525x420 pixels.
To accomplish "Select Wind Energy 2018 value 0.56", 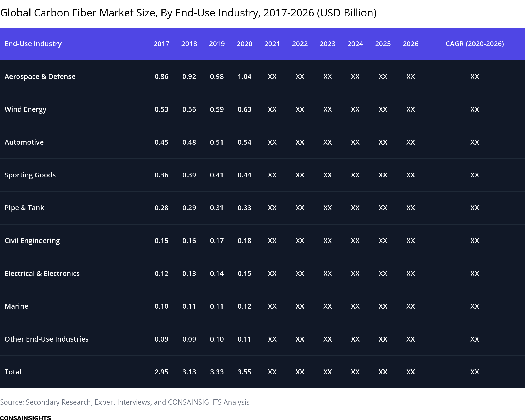I will (x=189, y=109).
